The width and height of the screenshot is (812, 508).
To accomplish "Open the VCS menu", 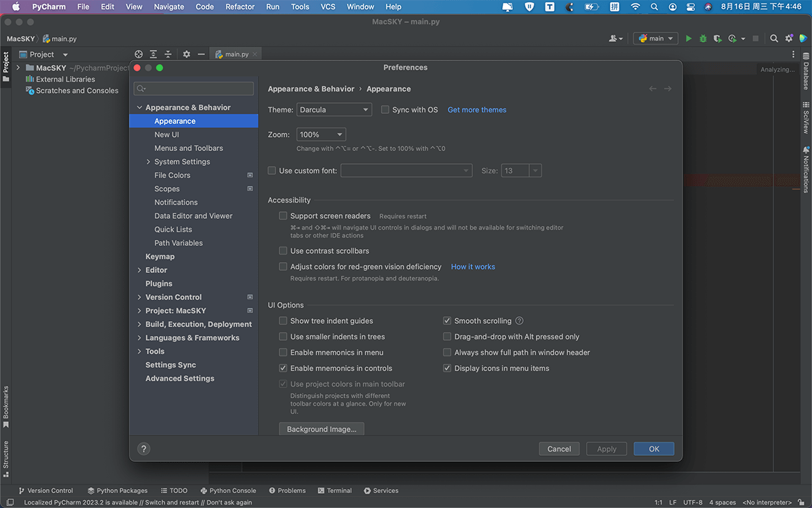I will [328, 7].
